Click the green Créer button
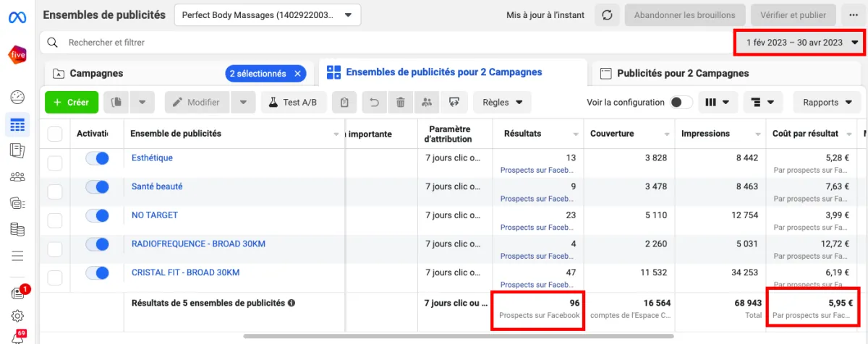This screenshot has width=868, height=344. pos(72,103)
